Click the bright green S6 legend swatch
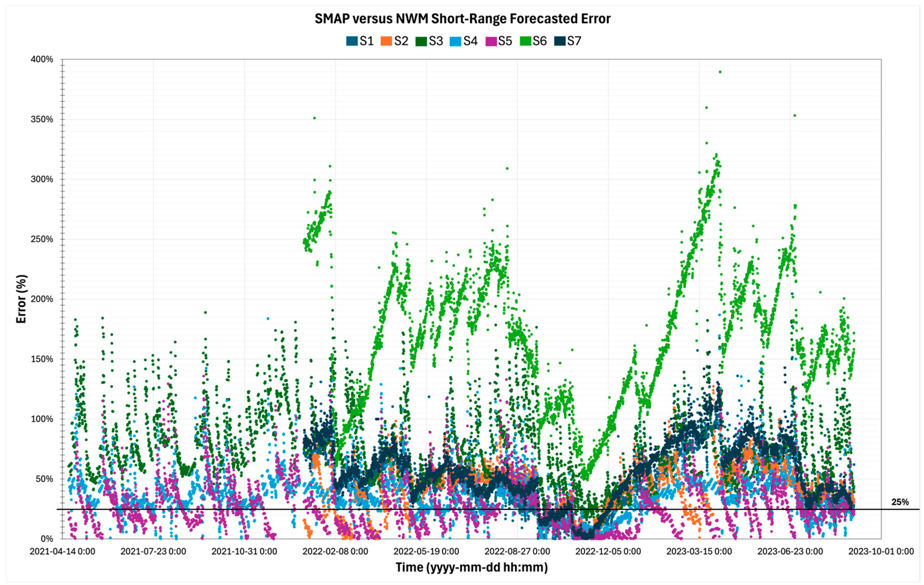This screenshot has width=924, height=585. pos(525,41)
